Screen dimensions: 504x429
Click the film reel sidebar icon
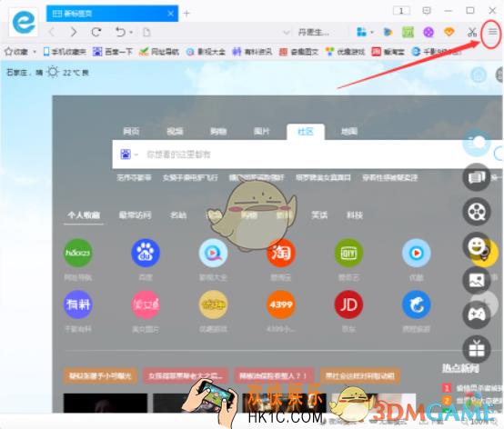point(477,211)
